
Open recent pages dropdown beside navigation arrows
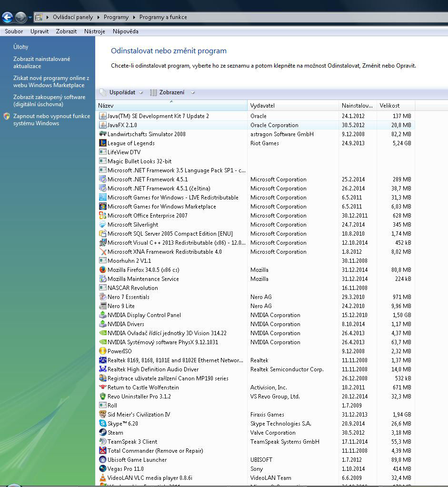point(30,18)
